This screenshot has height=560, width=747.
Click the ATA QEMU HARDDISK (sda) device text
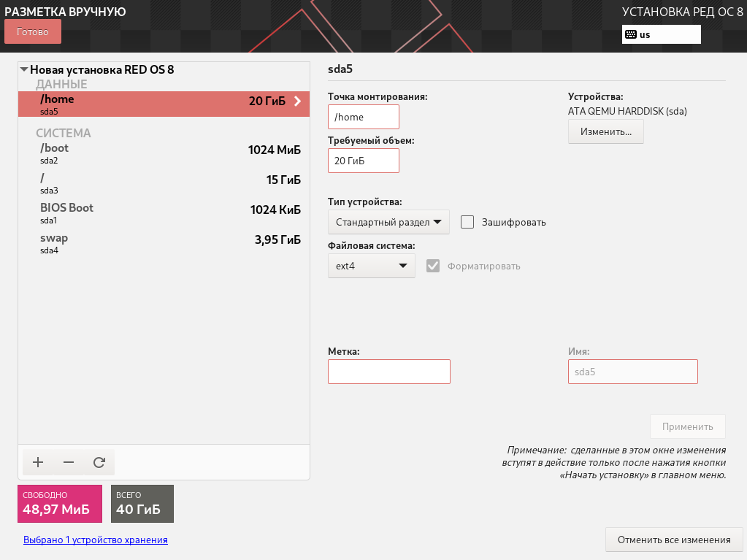point(627,112)
